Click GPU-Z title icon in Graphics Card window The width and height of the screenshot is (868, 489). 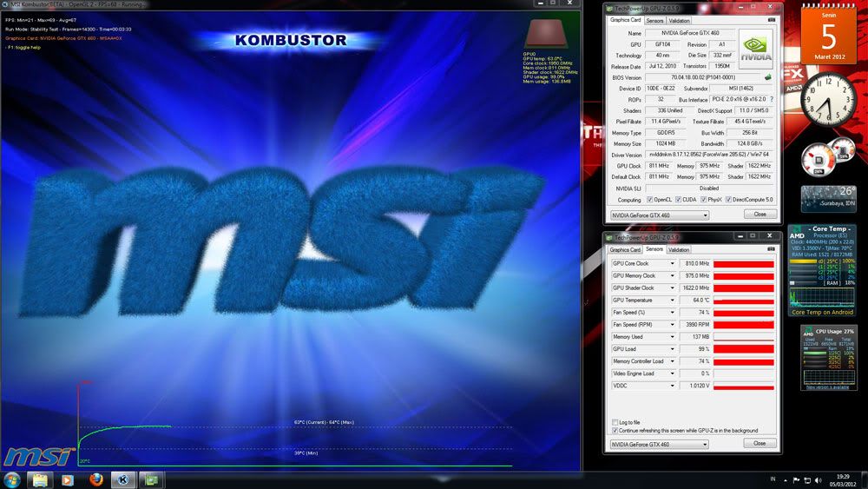pyautogui.click(x=609, y=9)
